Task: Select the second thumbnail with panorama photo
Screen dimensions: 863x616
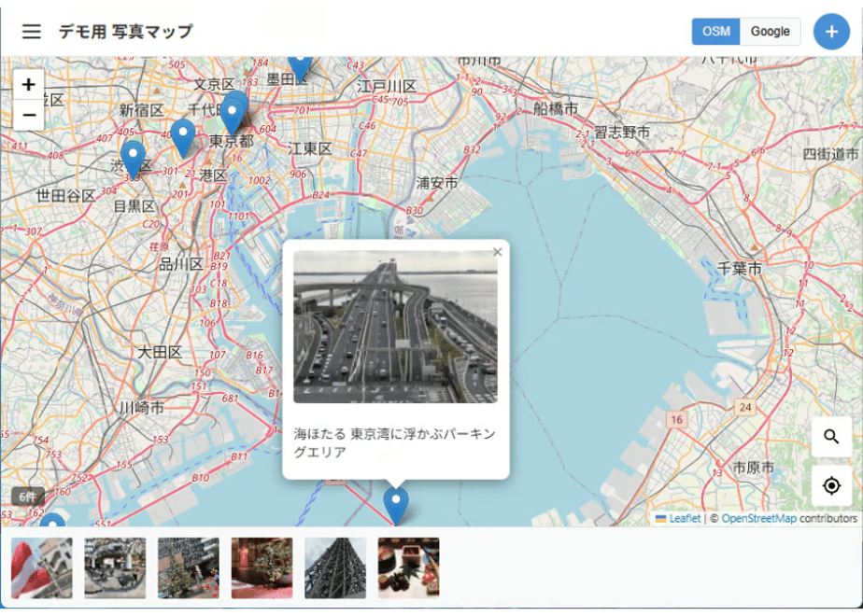Action: click(115, 567)
